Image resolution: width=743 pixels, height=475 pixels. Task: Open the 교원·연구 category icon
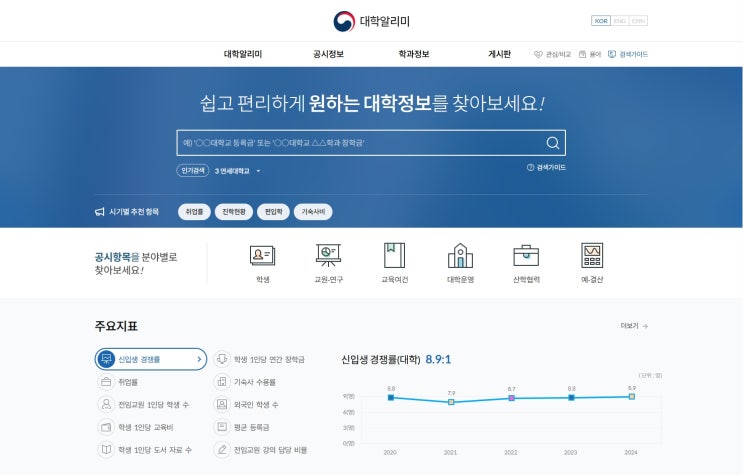click(328, 256)
